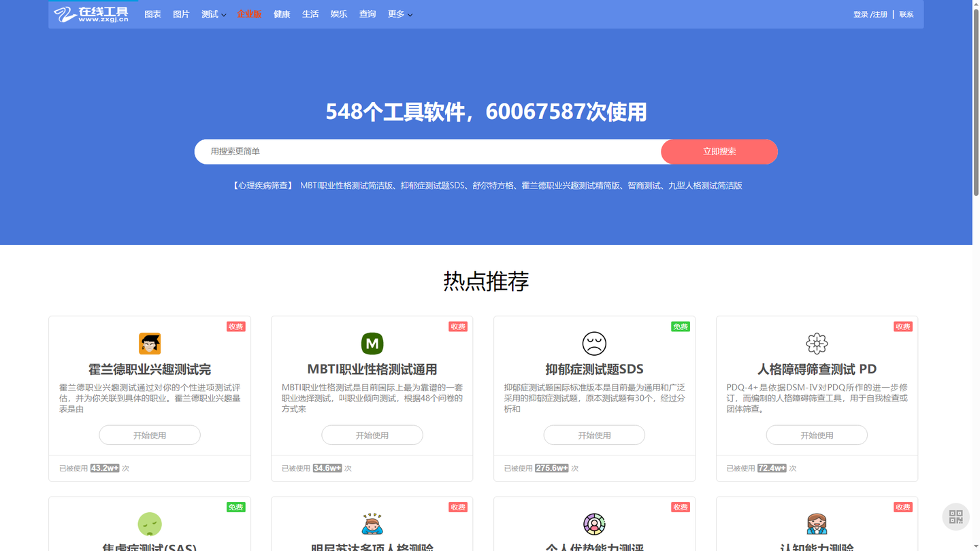
Task: Open the QR code floating button
Action: [x=955, y=517]
